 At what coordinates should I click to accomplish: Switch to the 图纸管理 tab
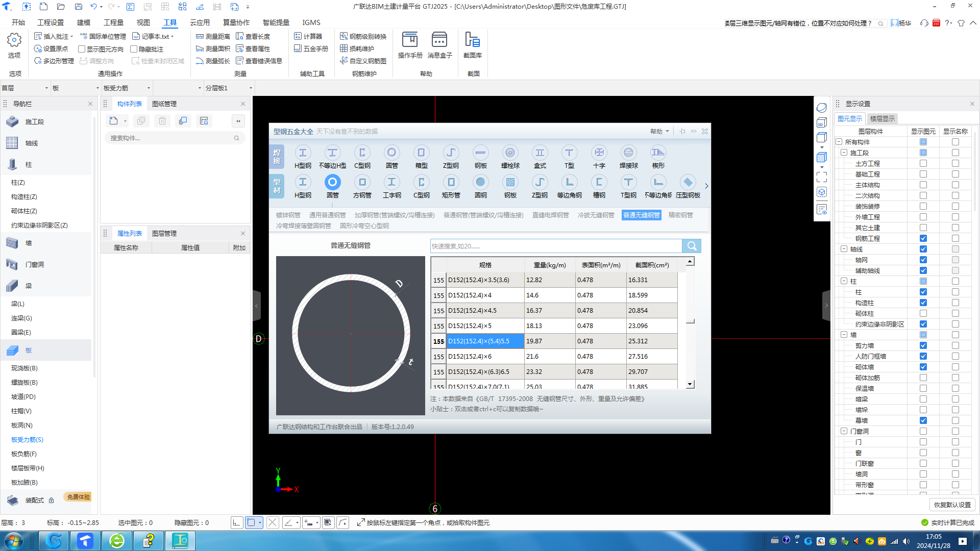[164, 104]
